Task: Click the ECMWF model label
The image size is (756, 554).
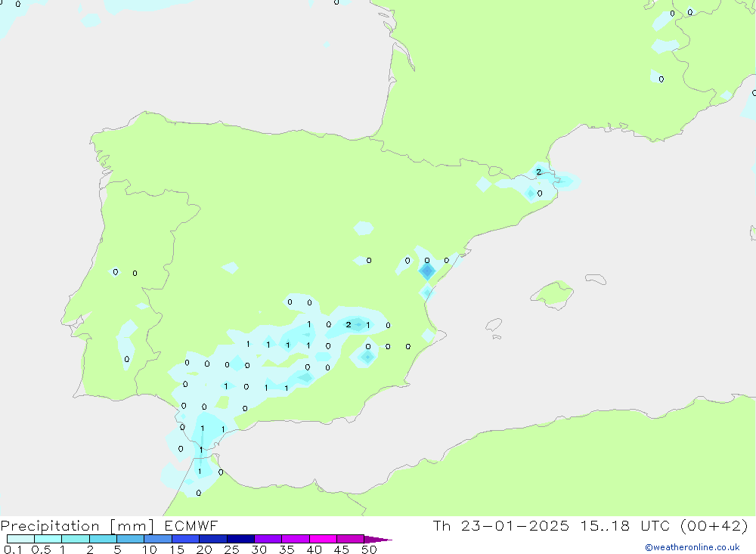Action: click(189, 526)
